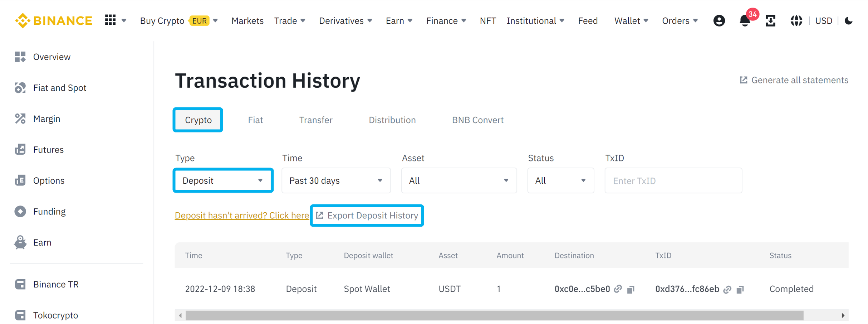Copy the Destination address 0xc0e...c5be0
Screen dimensions: 868x324
(x=631, y=289)
